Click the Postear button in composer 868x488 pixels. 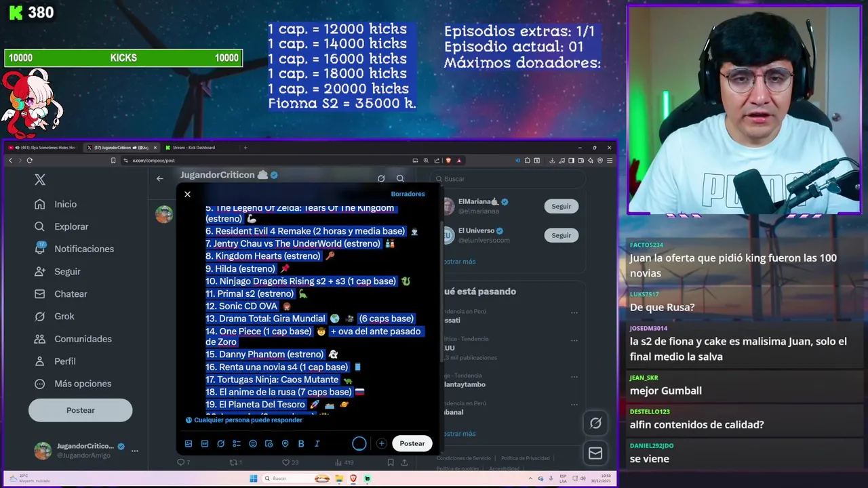(x=412, y=443)
